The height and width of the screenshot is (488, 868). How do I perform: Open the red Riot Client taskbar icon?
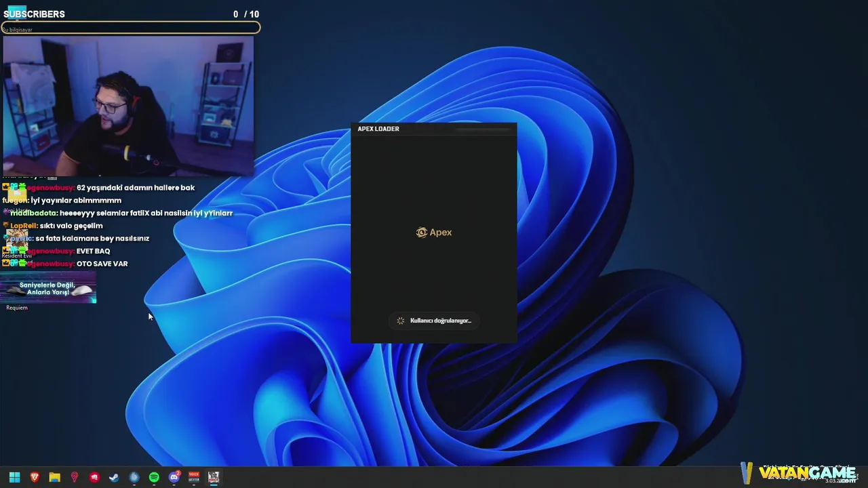click(94, 477)
